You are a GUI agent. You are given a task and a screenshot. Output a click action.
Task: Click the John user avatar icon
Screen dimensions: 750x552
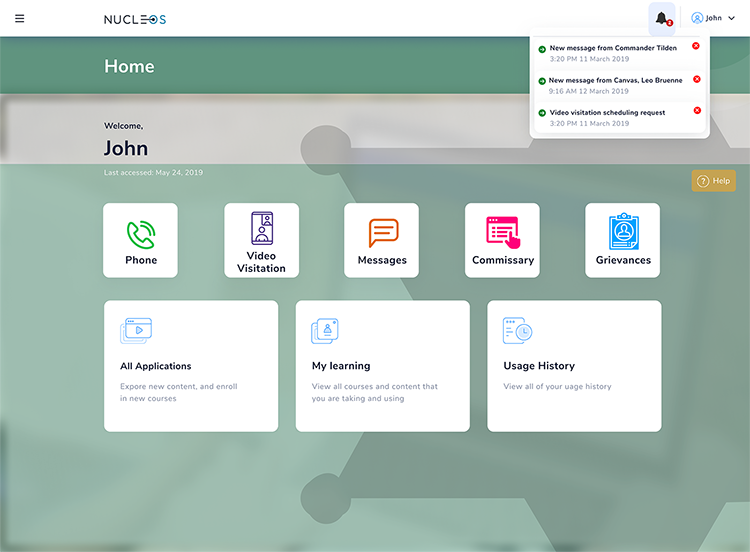(697, 18)
